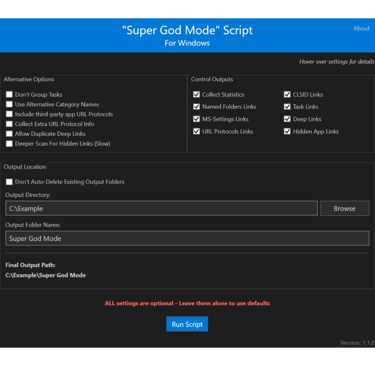Open the Browse folder dialog
The width and height of the screenshot is (375, 366).
coord(344,208)
